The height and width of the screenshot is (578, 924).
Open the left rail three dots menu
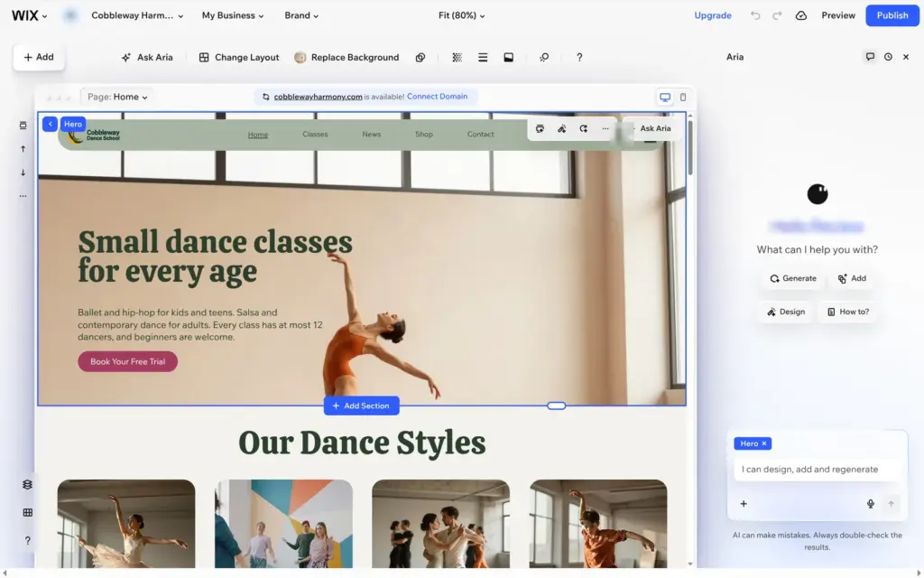pos(23,196)
